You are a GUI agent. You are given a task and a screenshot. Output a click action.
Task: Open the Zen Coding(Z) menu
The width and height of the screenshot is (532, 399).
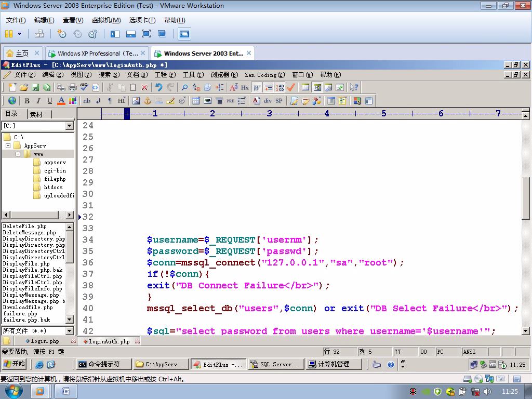click(x=265, y=75)
